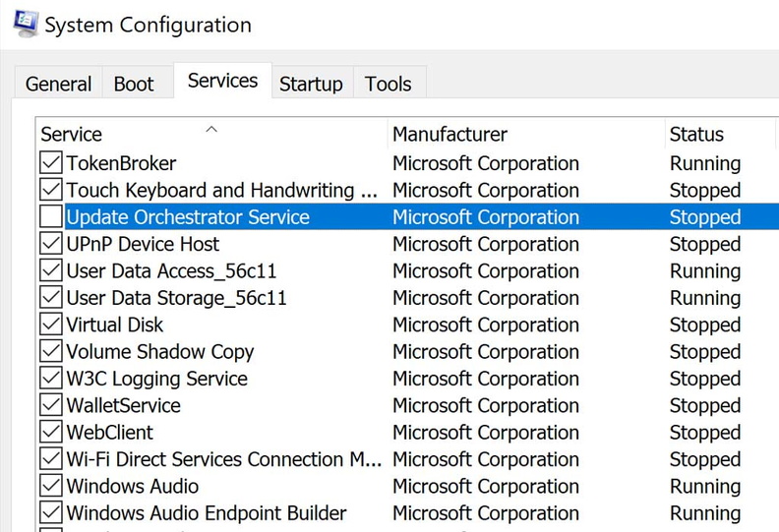Click Running status of User Data Storage_56c11

click(x=705, y=298)
